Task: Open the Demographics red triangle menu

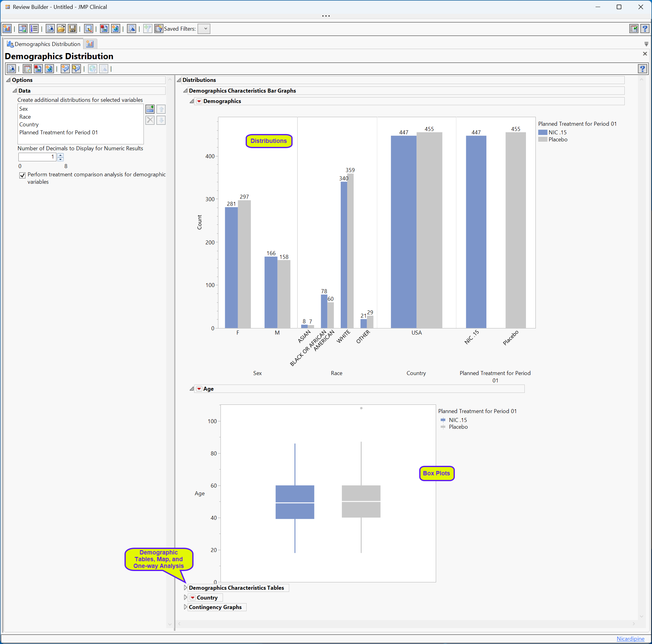Action: click(199, 101)
